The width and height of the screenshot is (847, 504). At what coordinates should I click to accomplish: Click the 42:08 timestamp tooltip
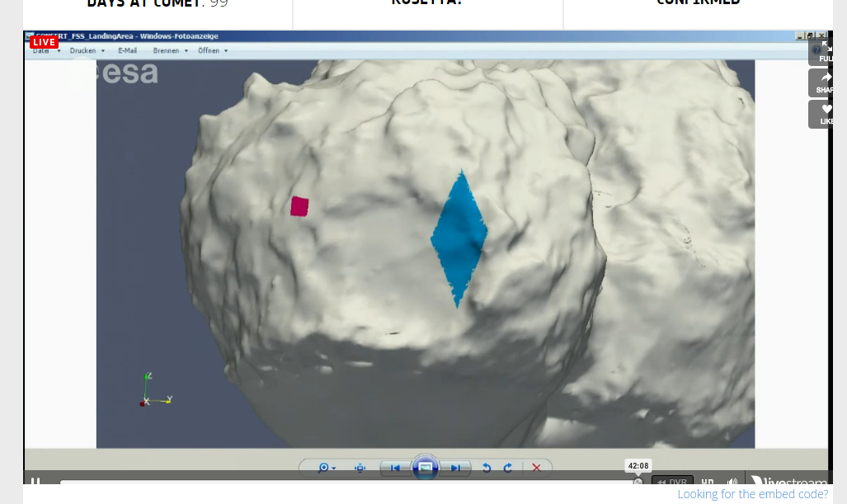pyautogui.click(x=638, y=466)
